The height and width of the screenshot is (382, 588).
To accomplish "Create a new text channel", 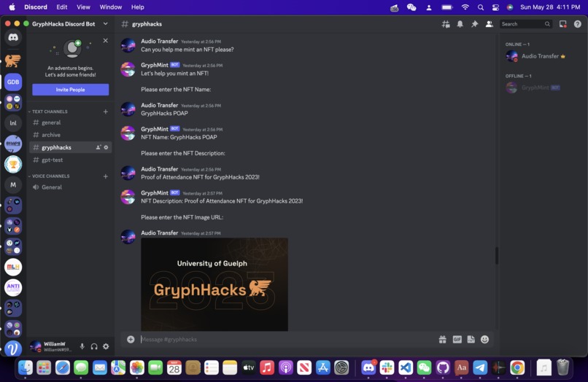I will (x=105, y=112).
